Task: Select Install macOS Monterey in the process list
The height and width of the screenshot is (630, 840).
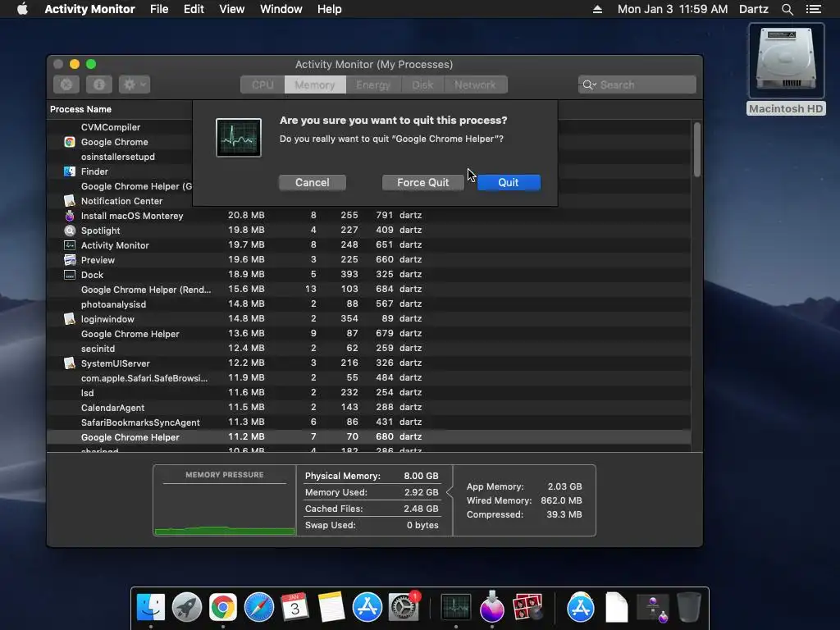Action: click(x=368, y=216)
